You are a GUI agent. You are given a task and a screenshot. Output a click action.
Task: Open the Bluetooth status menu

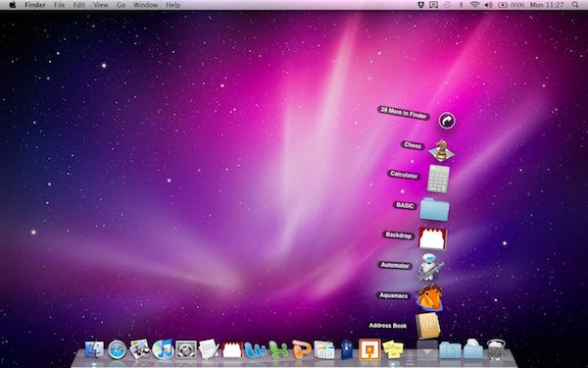click(x=462, y=5)
